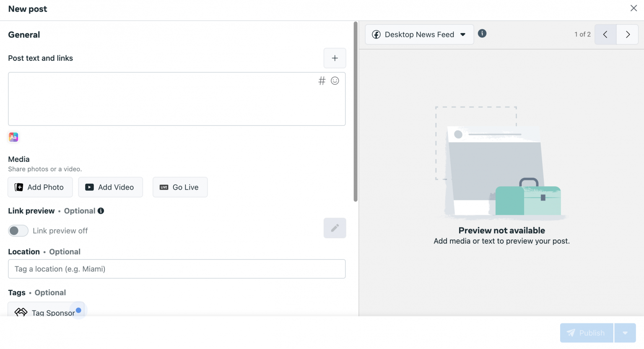Viewport: 644px width, 349px height.
Task: Open the Publish options dropdown arrow
Action: click(x=625, y=333)
